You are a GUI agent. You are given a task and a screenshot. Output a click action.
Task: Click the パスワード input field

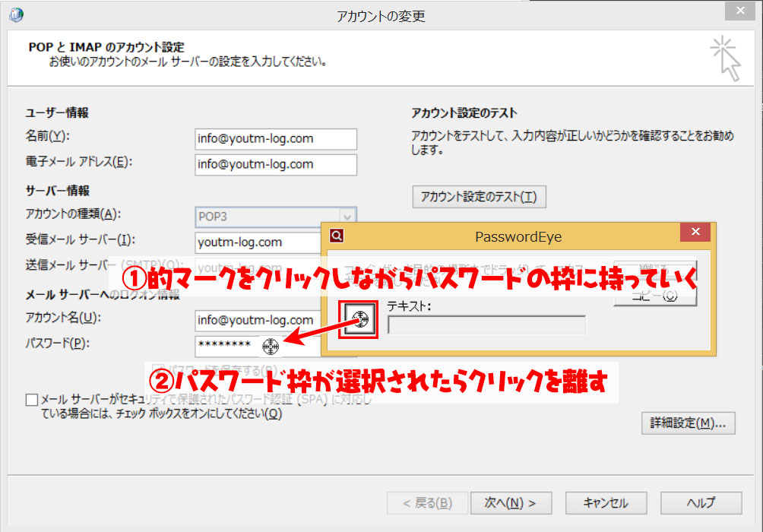point(258,346)
